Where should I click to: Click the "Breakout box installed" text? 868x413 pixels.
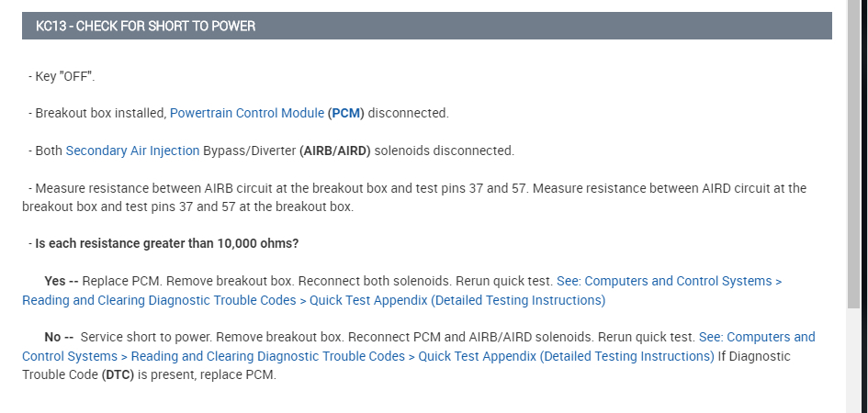(x=100, y=113)
